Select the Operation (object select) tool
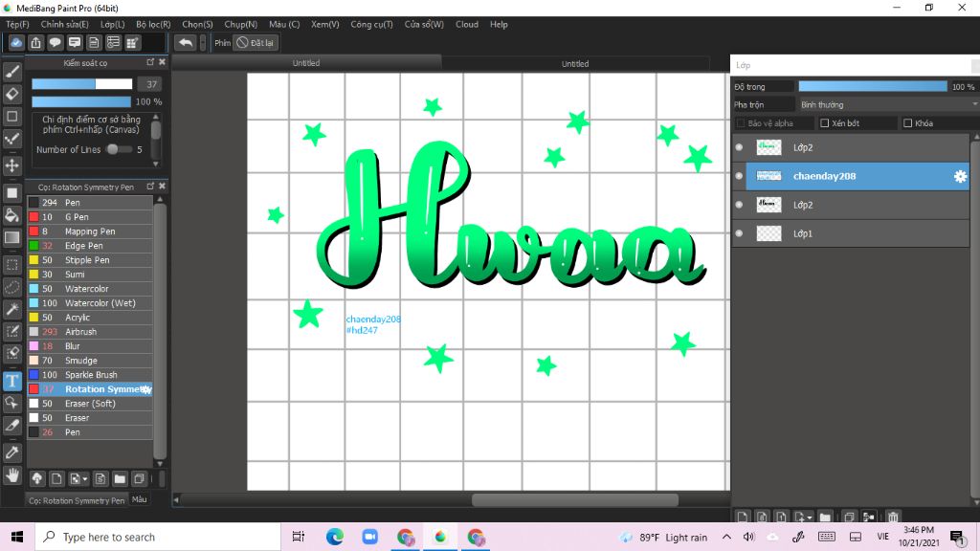Screen dimensions: 980x551 (11, 403)
